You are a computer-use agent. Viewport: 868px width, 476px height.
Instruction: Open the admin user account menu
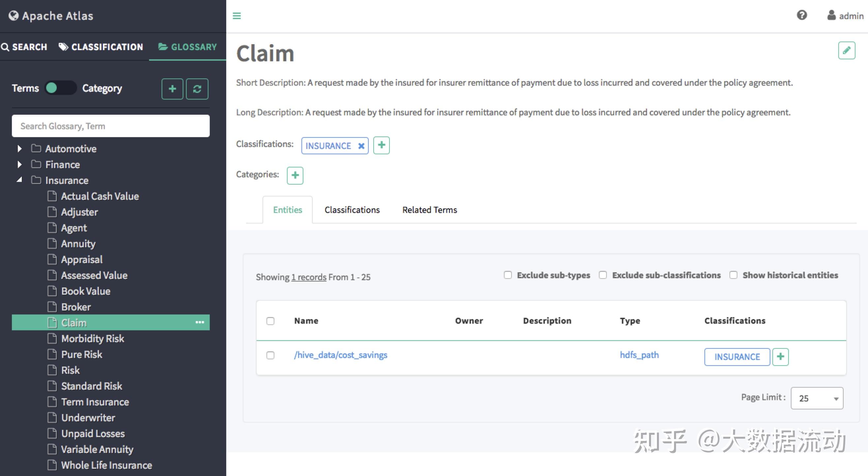(x=845, y=16)
